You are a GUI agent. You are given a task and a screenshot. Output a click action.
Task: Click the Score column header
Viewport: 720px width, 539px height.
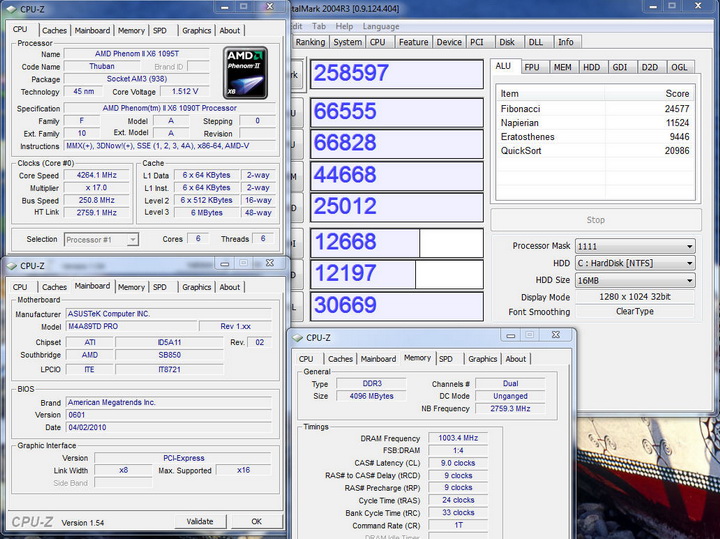(649, 94)
